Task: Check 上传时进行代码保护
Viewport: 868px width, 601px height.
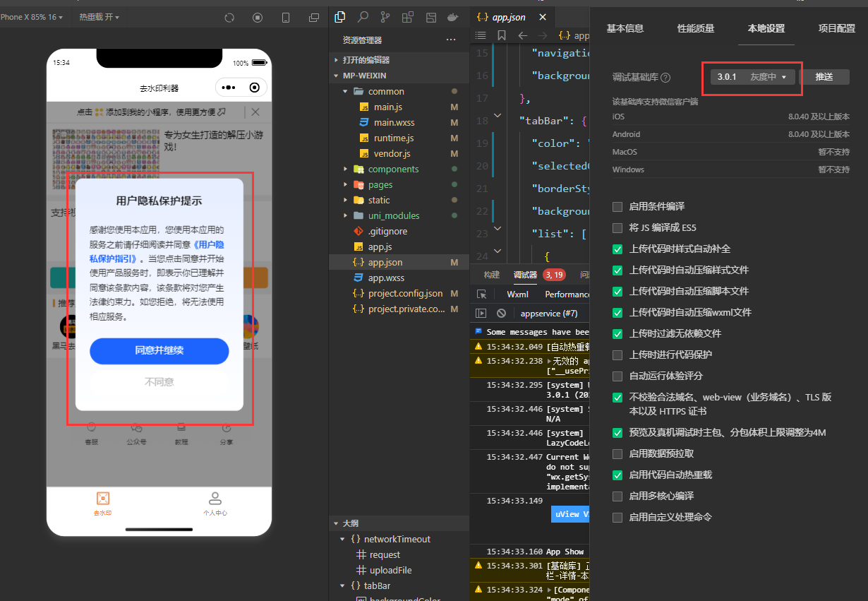Action: point(617,355)
